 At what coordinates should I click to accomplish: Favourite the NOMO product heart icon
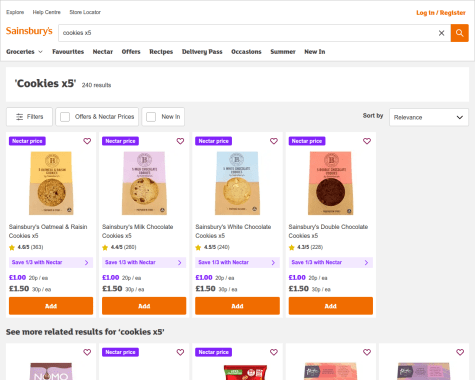coord(87,352)
